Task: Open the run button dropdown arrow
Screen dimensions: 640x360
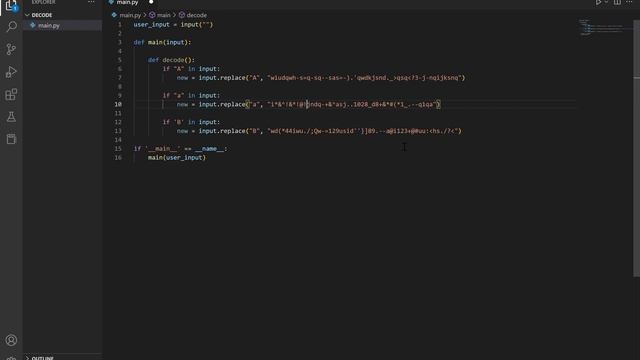Action: (x=606, y=2)
